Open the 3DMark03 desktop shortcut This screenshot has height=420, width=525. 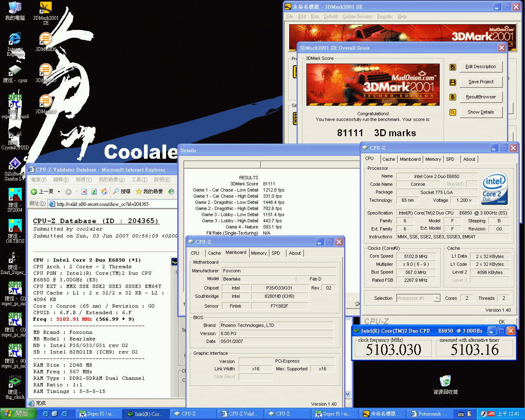(46, 104)
